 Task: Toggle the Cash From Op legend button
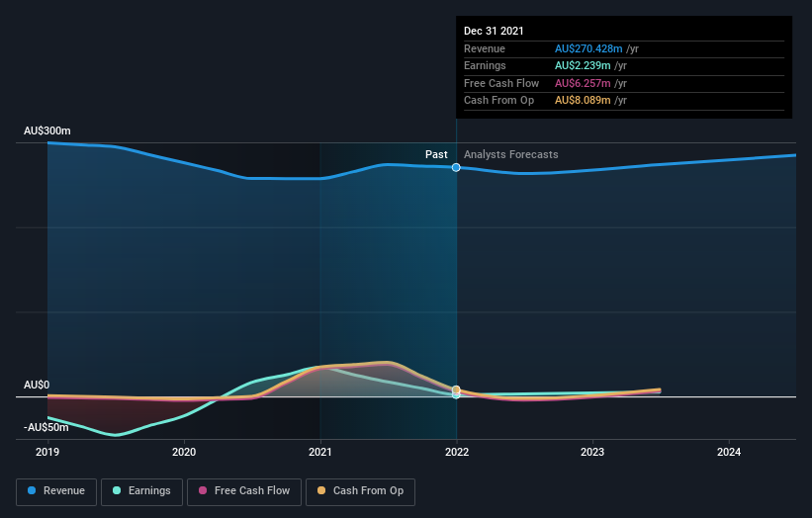pos(360,491)
